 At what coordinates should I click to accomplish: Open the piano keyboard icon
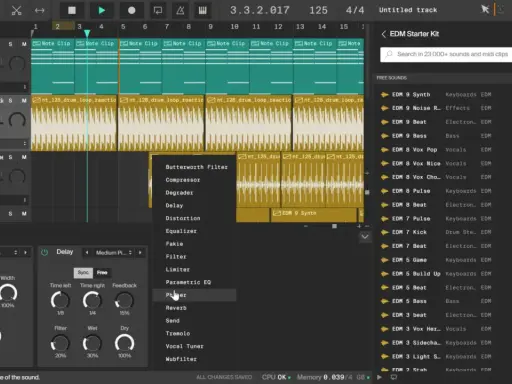tap(202, 11)
